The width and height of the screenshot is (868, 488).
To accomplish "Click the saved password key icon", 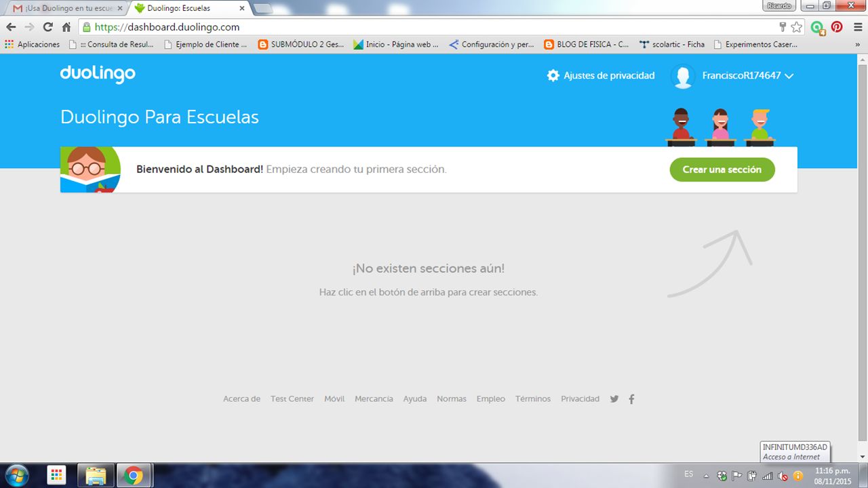I will [x=783, y=27].
